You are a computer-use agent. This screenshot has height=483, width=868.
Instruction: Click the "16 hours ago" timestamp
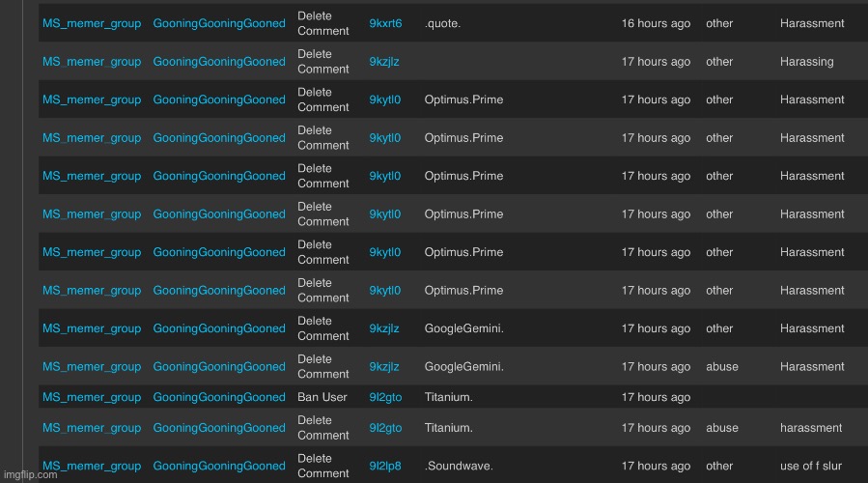[656, 23]
